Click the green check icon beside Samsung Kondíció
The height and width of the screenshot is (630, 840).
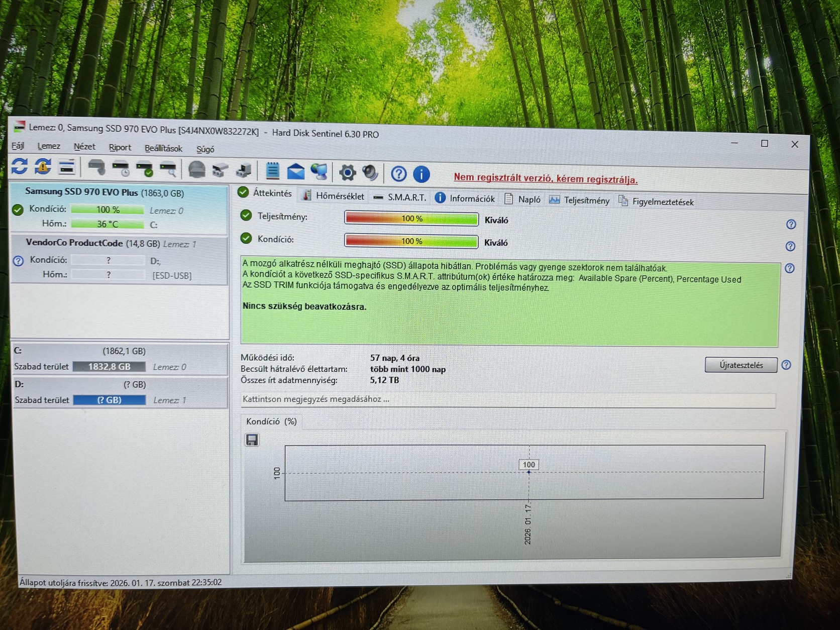pyautogui.click(x=18, y=209)
